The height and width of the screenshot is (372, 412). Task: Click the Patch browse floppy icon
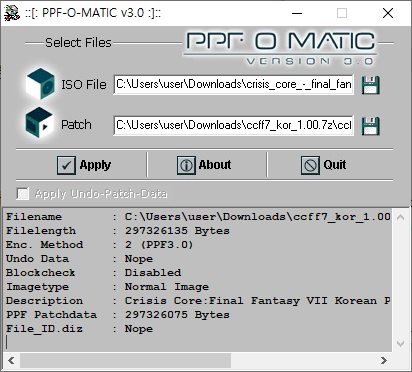click(x=370, y=126)
